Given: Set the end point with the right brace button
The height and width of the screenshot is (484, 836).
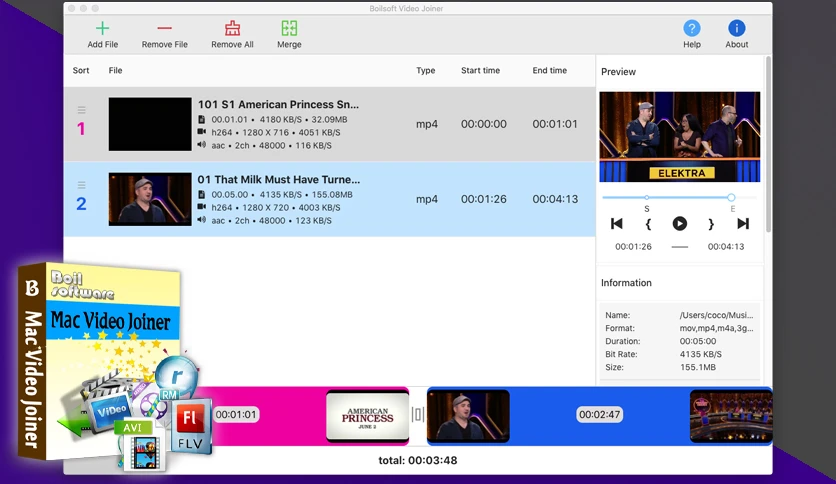Looking at the screenshot, I should [x=711, y=224].
